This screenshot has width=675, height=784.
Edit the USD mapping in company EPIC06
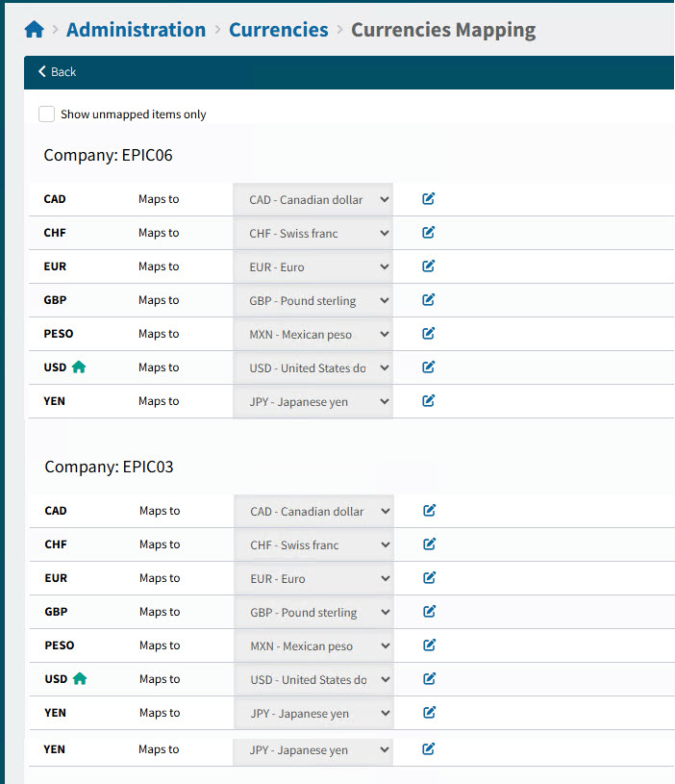pos(429,367)
